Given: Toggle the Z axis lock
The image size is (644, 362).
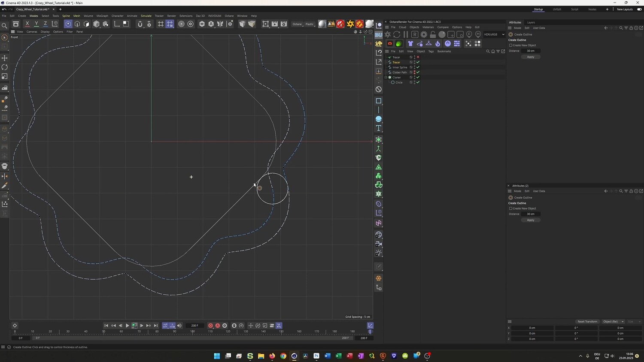Looking at the screenshot, I should pyautogui.click(x=46, y=24).
